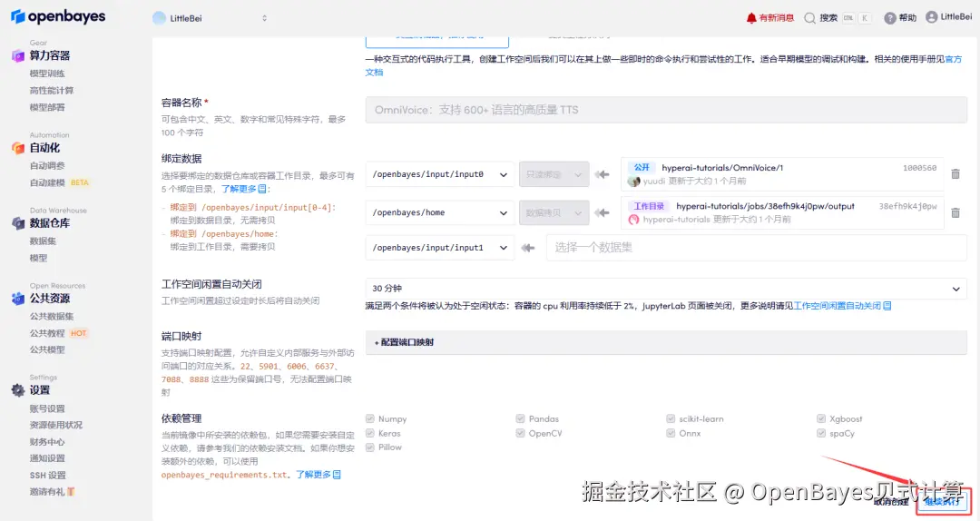
Task: Open 账号设置 in sidebar
Action: pos(47,408)
